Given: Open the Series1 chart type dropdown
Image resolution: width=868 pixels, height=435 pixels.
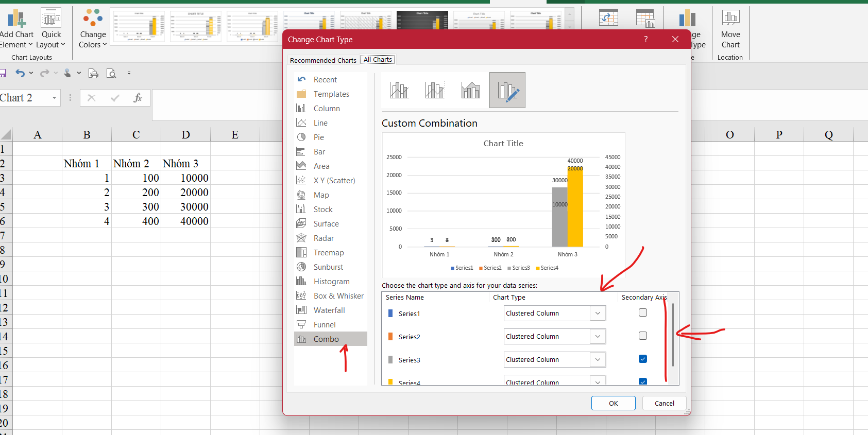Looking at the screenshot, I should coord(598,313).
